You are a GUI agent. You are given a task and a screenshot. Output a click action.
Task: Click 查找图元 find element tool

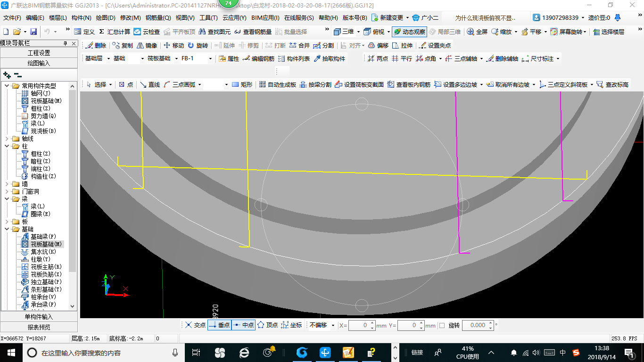(215, 32)
